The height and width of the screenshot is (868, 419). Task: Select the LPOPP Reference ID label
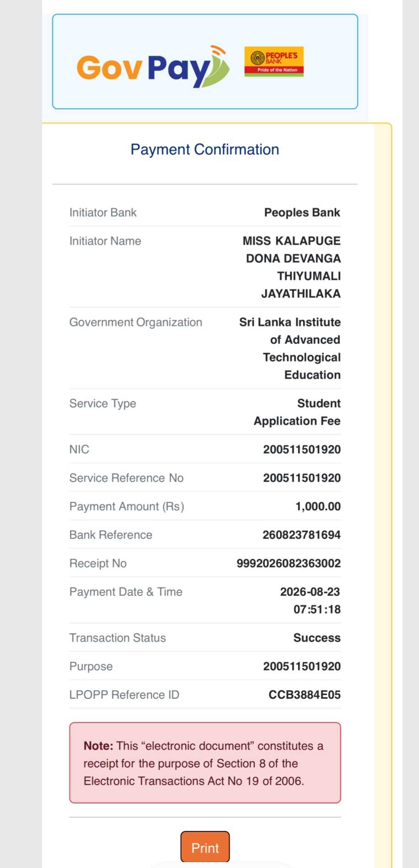(x=124, y=695)
